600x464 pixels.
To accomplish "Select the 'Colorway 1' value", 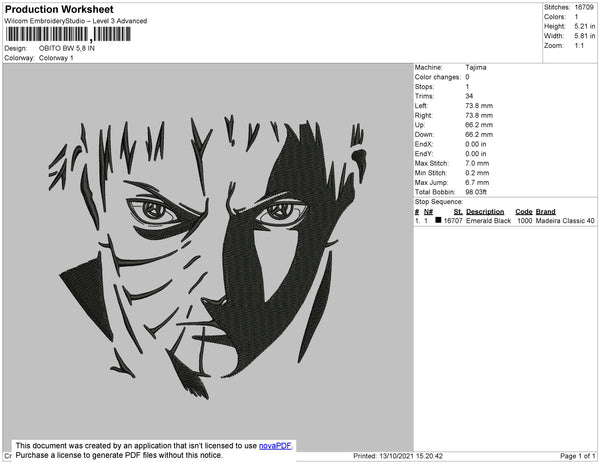I will pyautogui.click(x=56, y=58).
